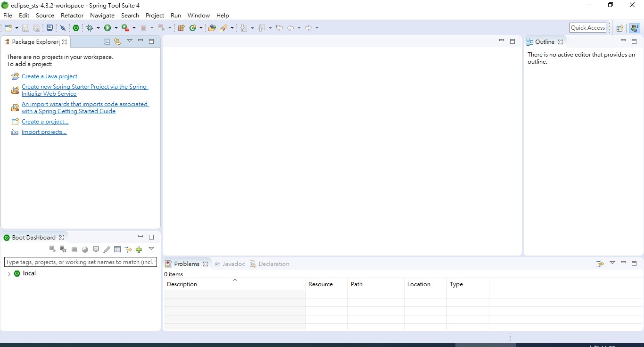The image size is (644, 347).
Task: Open the New Java Class dropdown arrow
Action: tap(201, 28)
